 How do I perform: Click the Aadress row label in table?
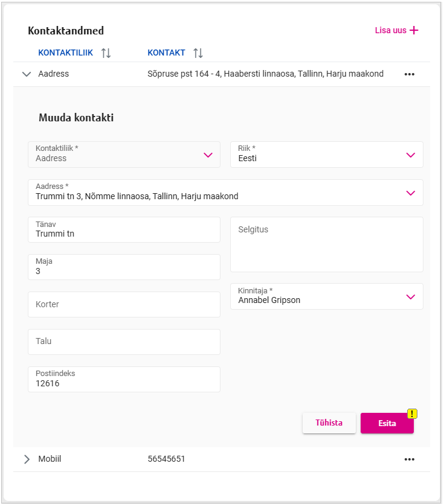[x=53, y=74]
